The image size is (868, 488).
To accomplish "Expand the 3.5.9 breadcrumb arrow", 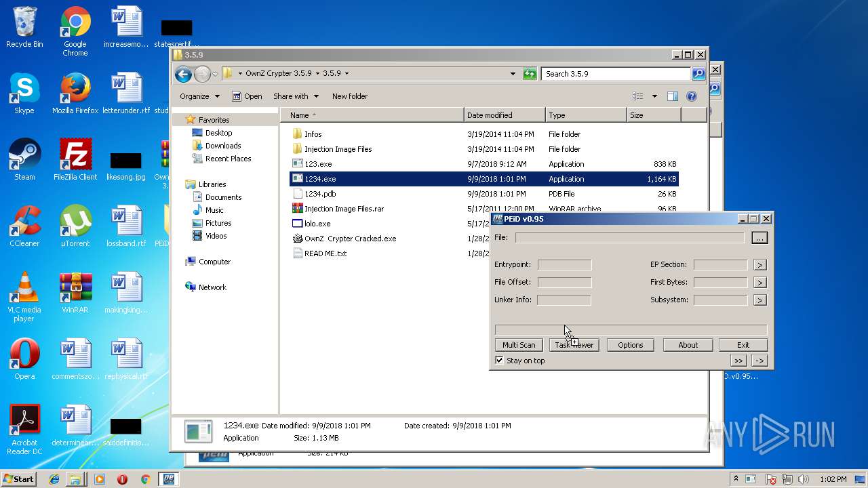I will pyautogui.click(x=347, y=74).
